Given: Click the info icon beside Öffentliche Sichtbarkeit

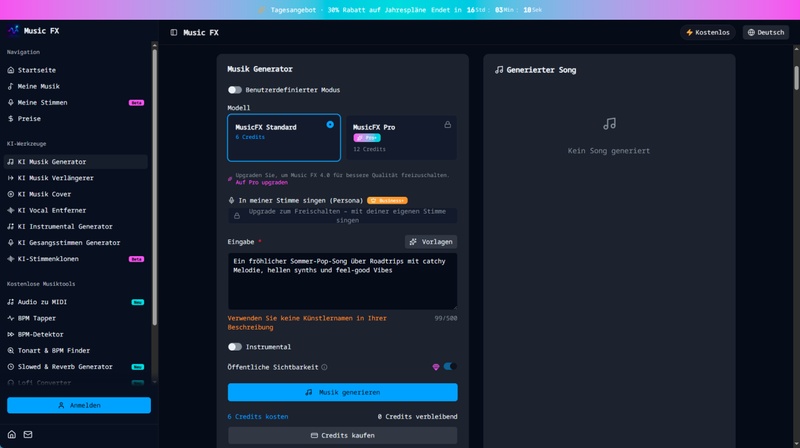Looking at the screenshot, I should 324,367.
